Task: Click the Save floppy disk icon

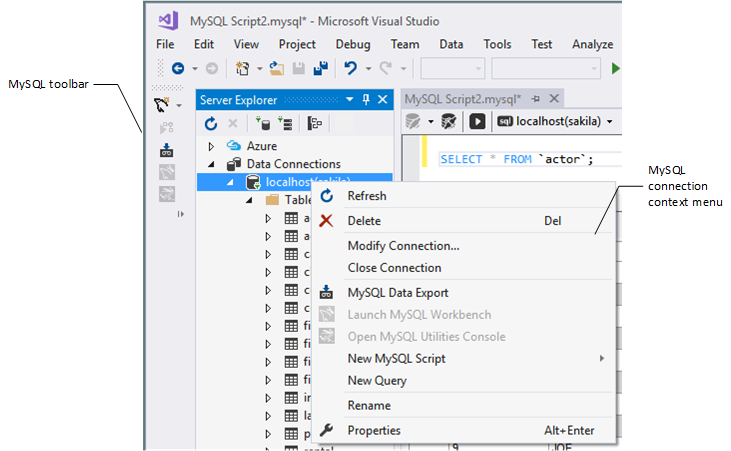Action: 298,69
